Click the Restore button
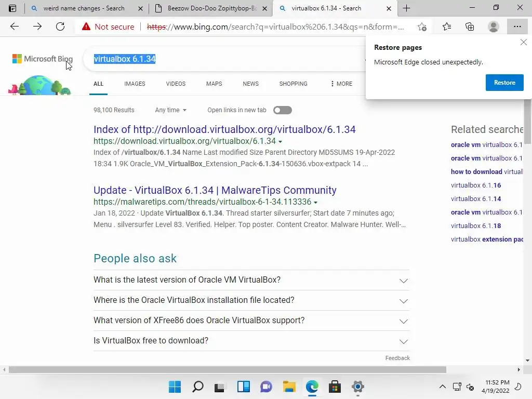 [504, 83]
